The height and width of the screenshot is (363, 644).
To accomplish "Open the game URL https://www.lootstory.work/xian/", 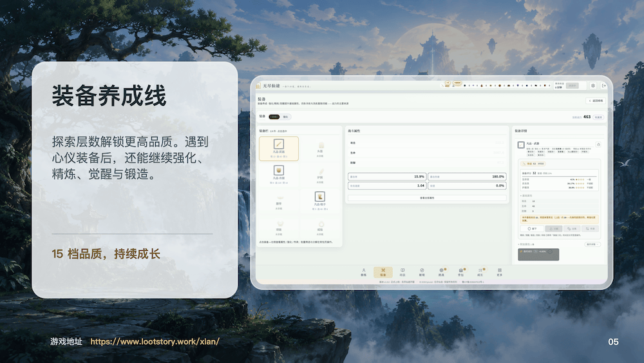I will point(155,341).
